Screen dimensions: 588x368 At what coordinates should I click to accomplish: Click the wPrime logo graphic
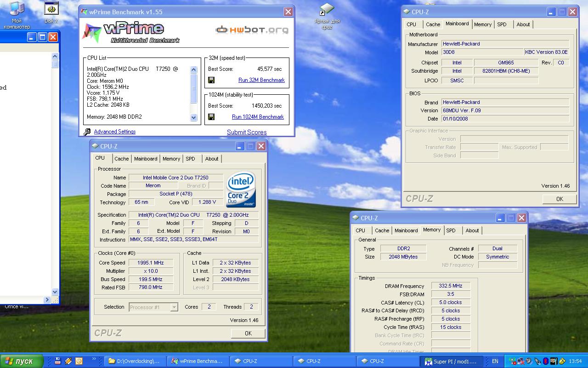[131, 32]
